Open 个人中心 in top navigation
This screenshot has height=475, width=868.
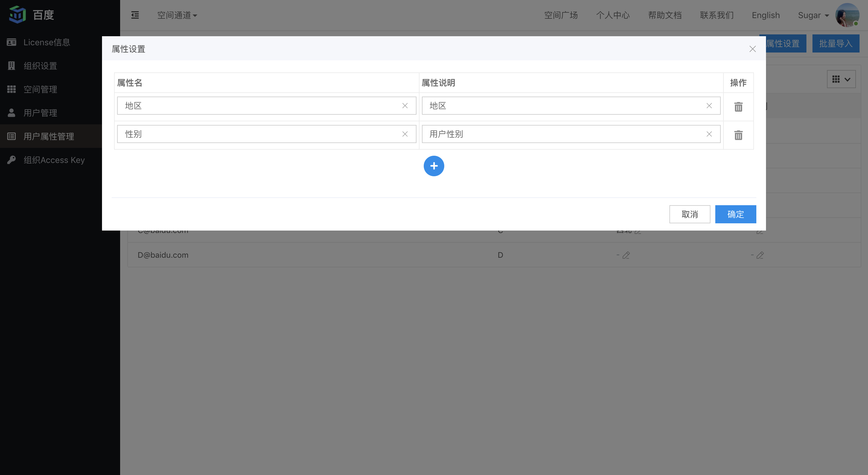pyautogui.click(x=613, y=15)
